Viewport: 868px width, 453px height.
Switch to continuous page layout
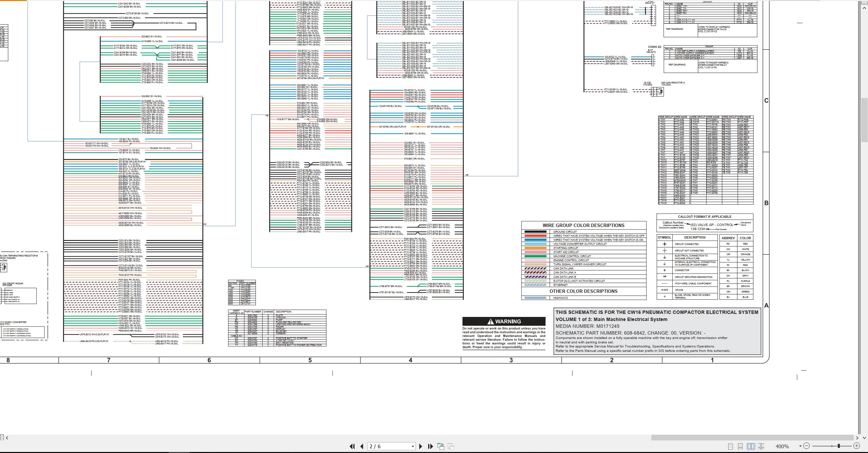click(x=741, y=447)
